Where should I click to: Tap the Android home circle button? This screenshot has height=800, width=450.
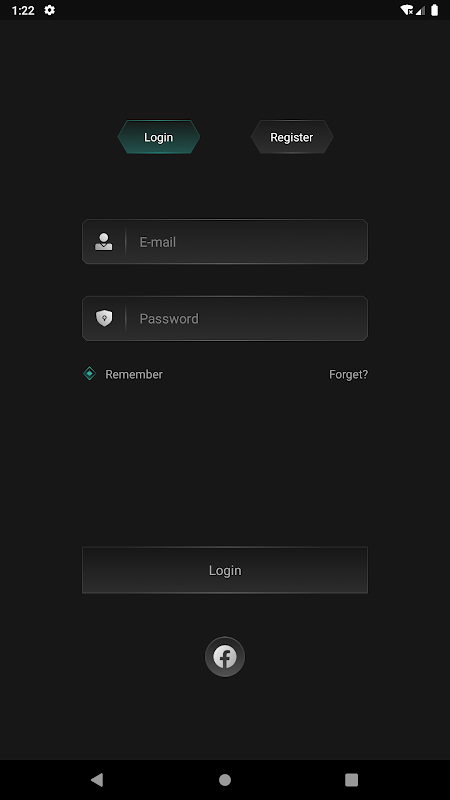[x=225, y=780]
